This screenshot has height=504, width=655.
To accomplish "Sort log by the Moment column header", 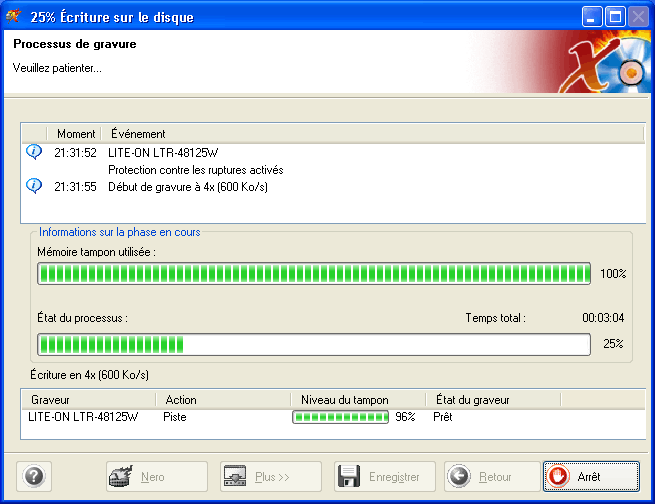I will [75, 134].
